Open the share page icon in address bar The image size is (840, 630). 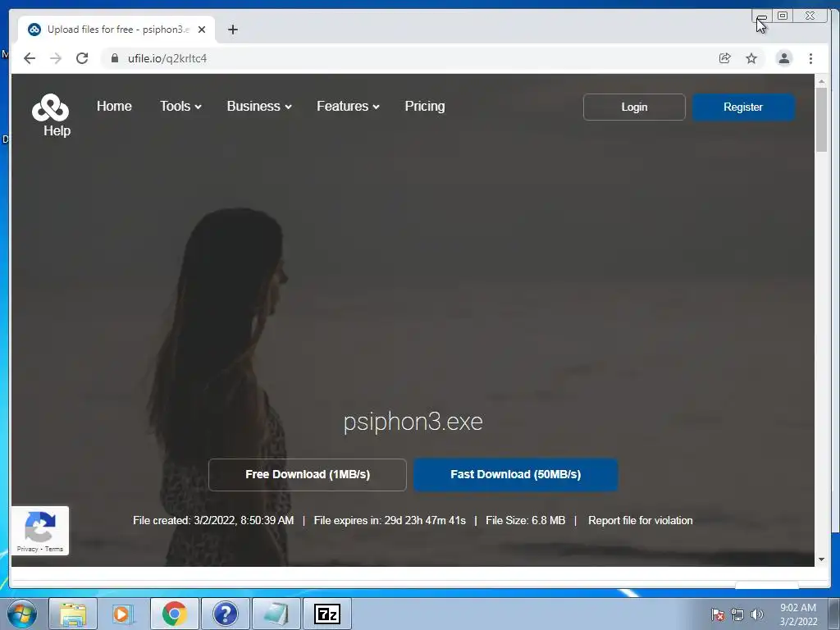tap(725, 58)
